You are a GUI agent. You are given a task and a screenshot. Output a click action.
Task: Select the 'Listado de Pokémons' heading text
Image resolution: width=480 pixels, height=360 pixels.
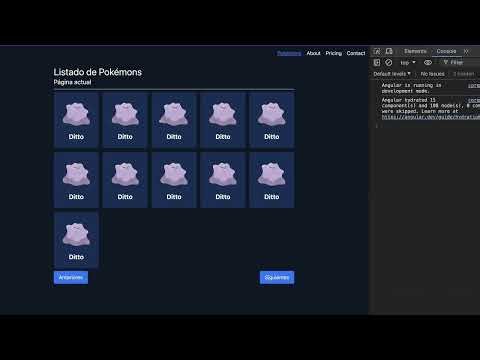click(x=98, y=72)
